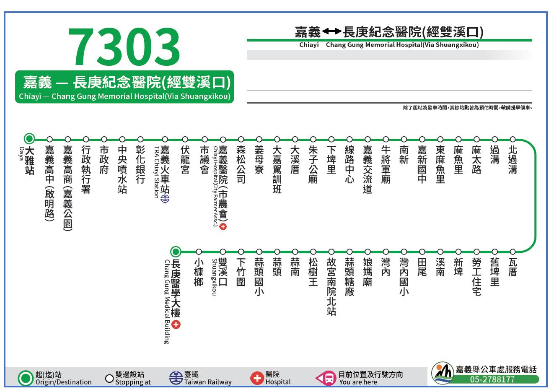This screenshot has height=392, width=554.
Task: Click the 大嘉駕訓班 stop name
Action: 277,170
